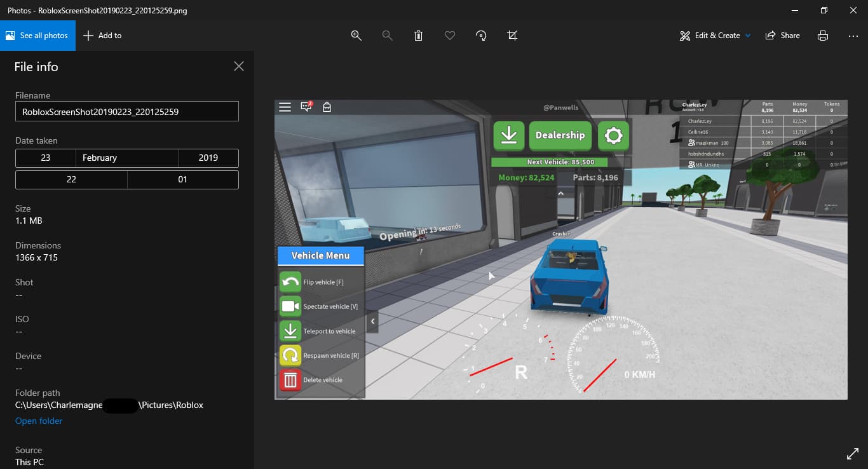Click hsbshdndundhs in the leaderboard
The image size is (868, 469).
(707, 154)
